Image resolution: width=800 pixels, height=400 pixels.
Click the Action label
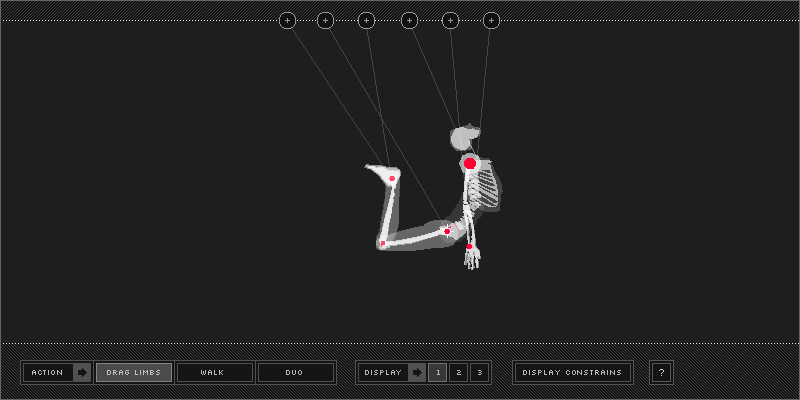[47, 372]
